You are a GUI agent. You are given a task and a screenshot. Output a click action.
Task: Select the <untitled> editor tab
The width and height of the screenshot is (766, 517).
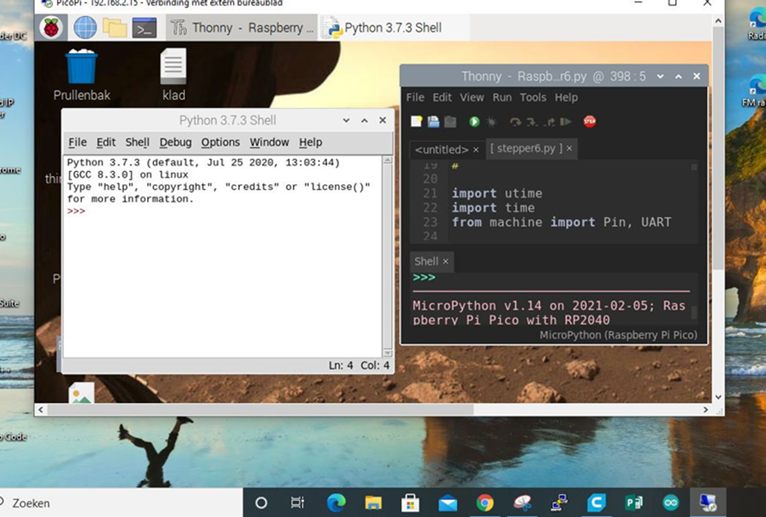point(441,149)
